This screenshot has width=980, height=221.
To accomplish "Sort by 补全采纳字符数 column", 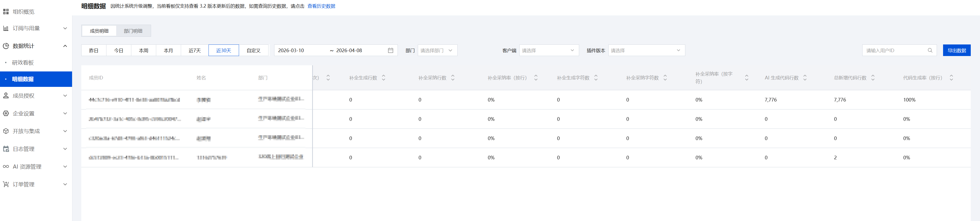I will [665, 78].
